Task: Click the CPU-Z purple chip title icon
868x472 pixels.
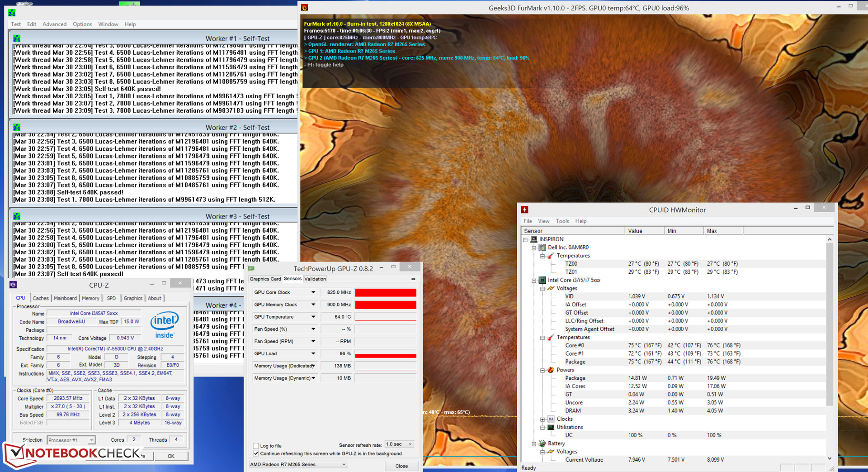Action: pos(13,285)
